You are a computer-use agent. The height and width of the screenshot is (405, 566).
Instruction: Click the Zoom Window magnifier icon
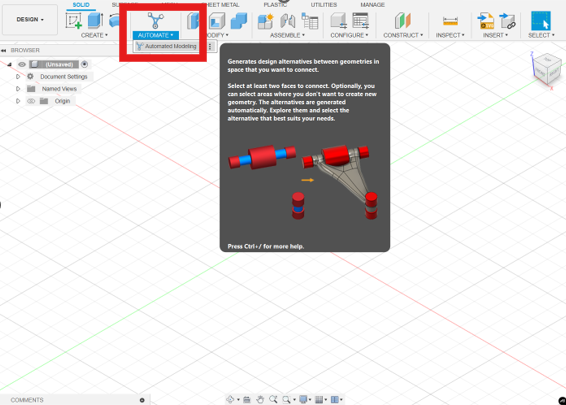click(x=286, y=399)
